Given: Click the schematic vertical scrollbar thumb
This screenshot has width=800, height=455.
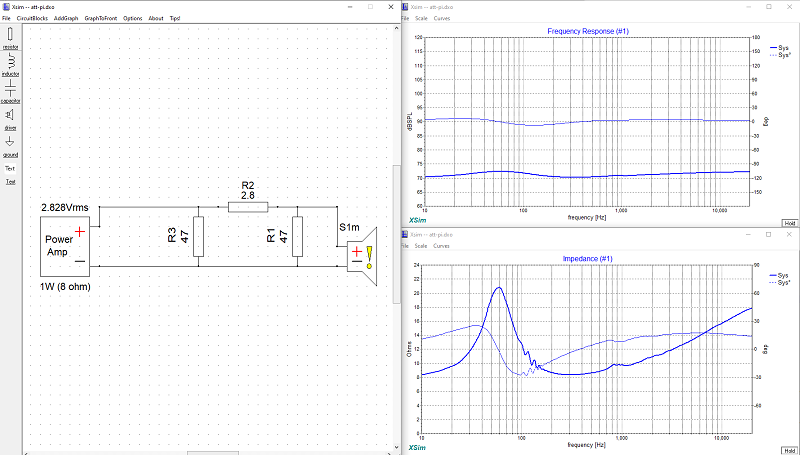Looking at the screenshot, I should 396,235.
